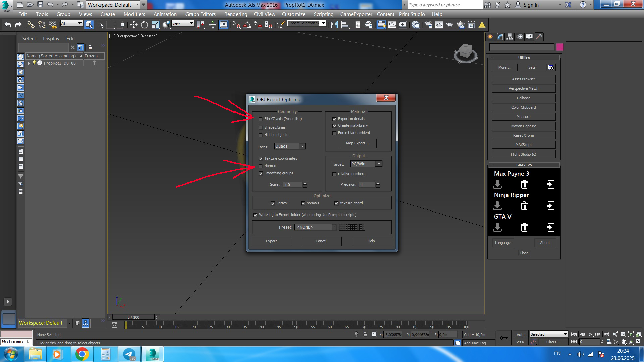
Task: Enable Flip YZ-axis checkbox
Action: click(x=261, y=119)
